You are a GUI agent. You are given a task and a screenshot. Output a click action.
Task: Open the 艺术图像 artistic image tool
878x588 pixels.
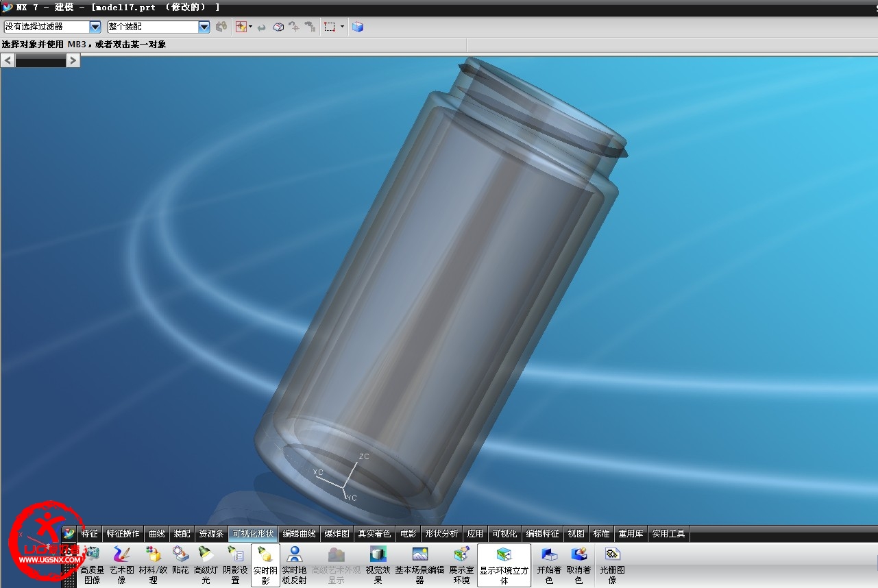click(121, 565)
